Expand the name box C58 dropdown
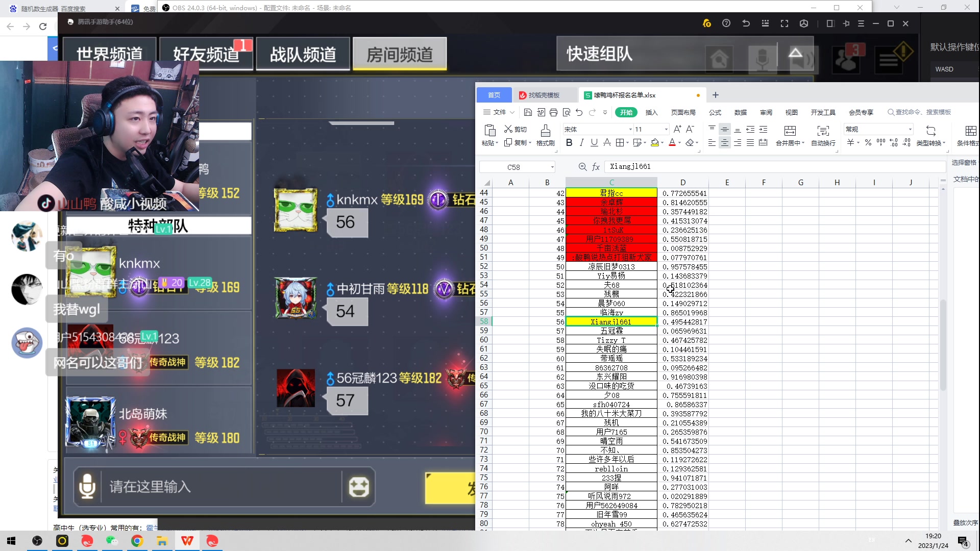This screenshot has height=551, width=980. tap(552, 167)
